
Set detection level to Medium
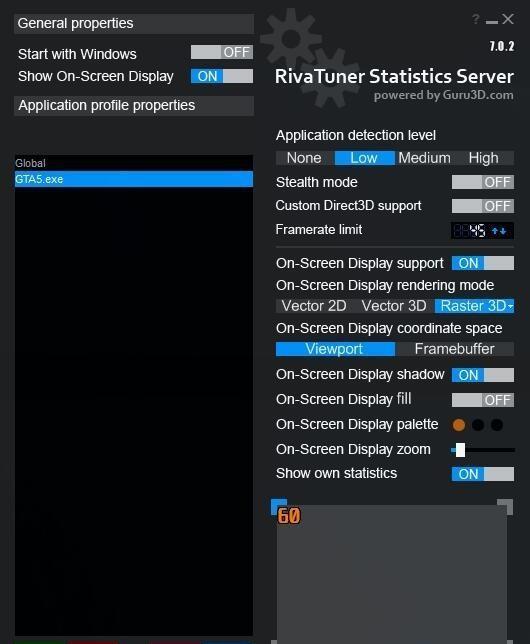[x=424, y=158]
